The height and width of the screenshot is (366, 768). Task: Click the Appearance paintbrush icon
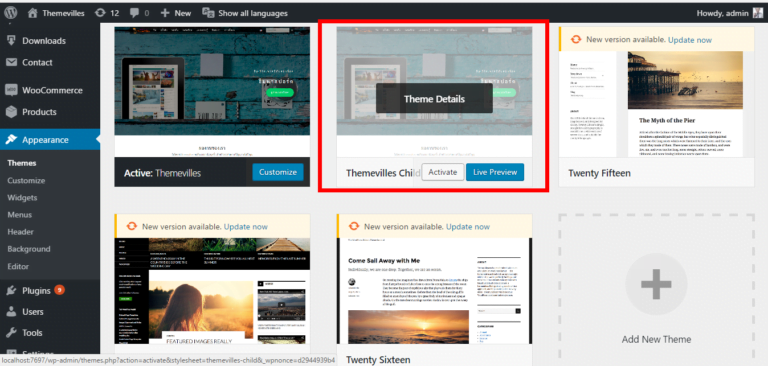tap(11, 140)
